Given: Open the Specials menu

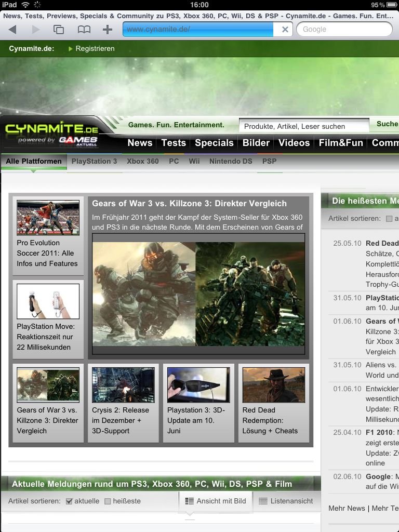Looking at the screenshot, I should coord(214,143).
